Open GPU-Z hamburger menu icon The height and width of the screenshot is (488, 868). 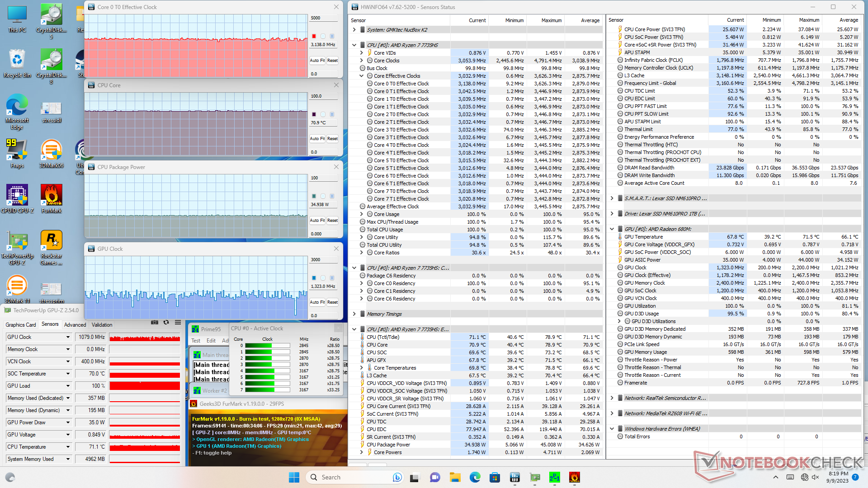(178, 323)
